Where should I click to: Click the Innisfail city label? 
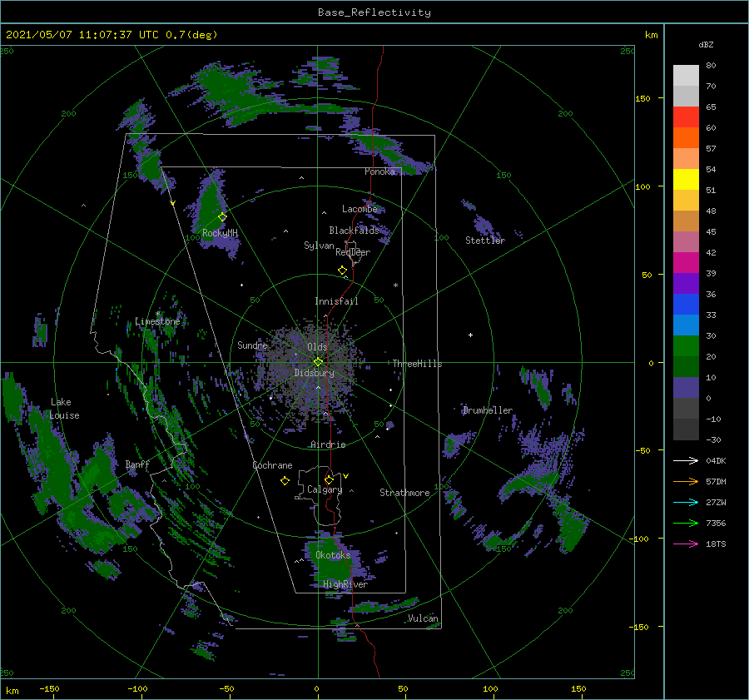point(336,301)
